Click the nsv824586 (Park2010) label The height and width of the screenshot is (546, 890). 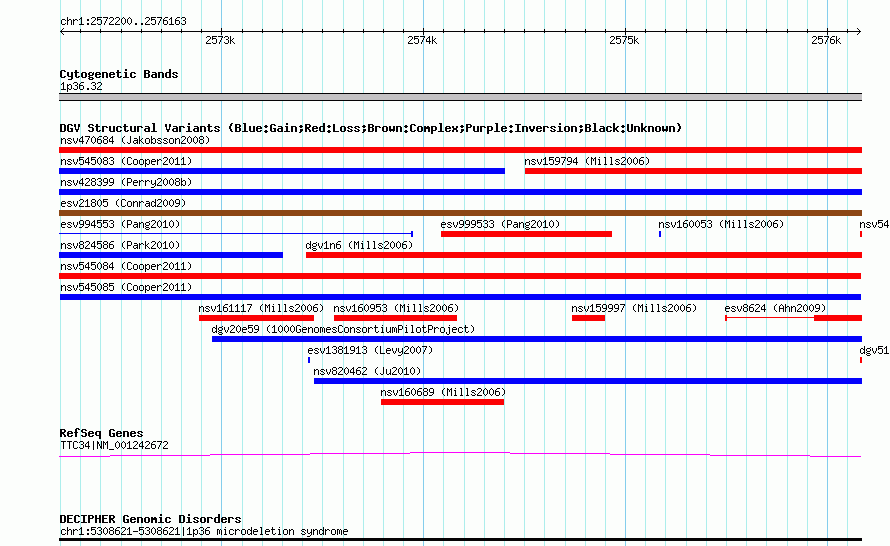(x=120, y=245)
